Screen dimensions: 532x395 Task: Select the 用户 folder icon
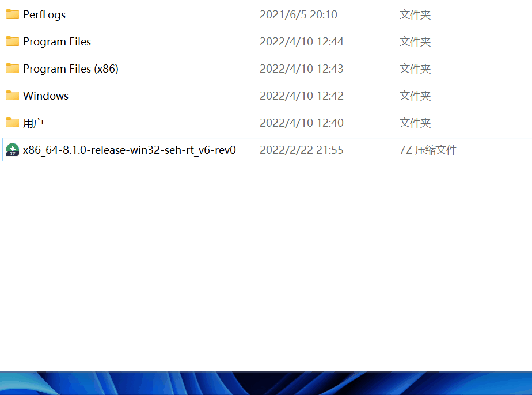[13, 123]
